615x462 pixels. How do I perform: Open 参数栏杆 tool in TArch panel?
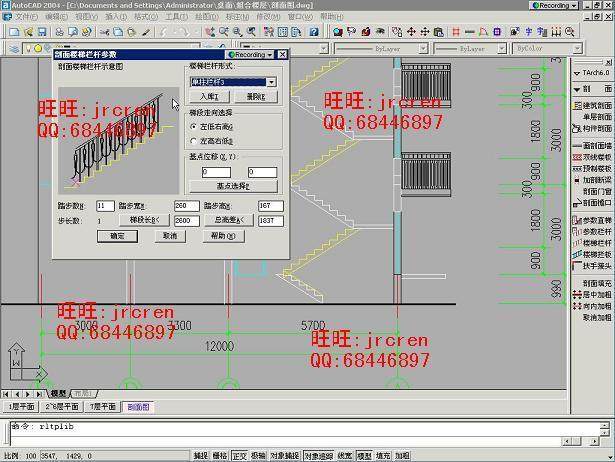click(592, 232)
